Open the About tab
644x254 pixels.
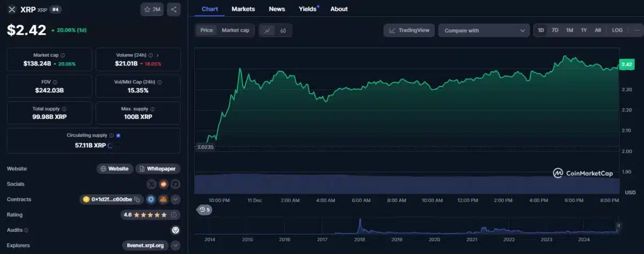pyautogui.click(x=339, y=9)
